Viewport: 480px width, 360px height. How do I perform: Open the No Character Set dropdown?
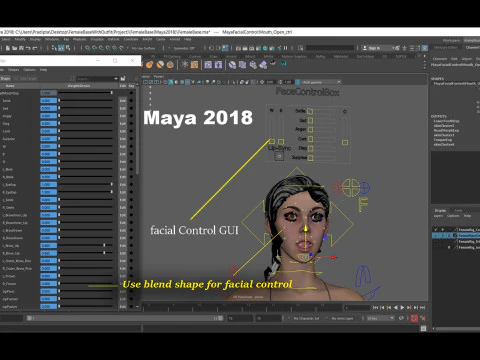306,318
